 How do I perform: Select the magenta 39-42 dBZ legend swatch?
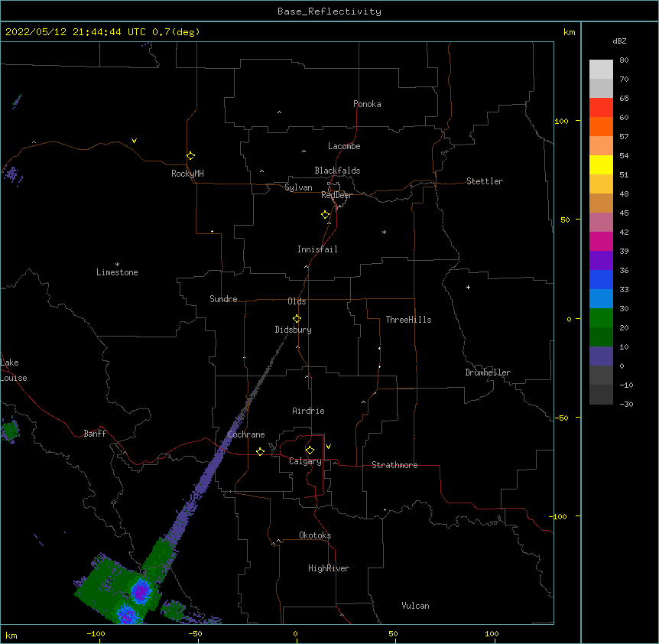coord(601,241)
